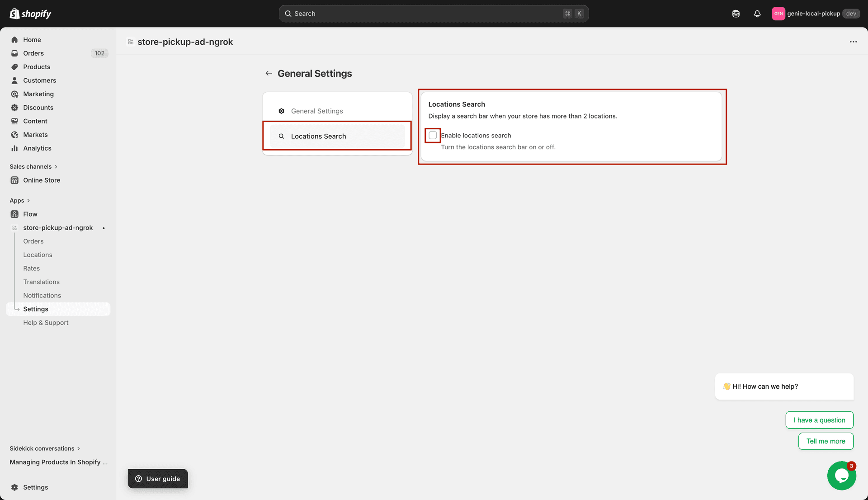Screen dimensions: 868x500
Task: Enable the locations search checkbox
Action: [x=433, y=135]
